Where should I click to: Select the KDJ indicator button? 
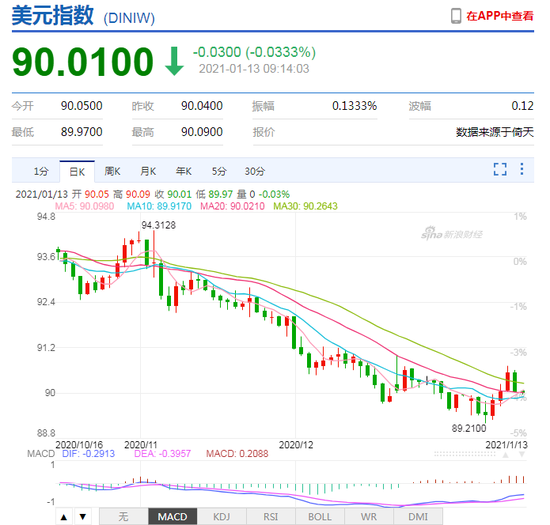click(x=221, y=516)
